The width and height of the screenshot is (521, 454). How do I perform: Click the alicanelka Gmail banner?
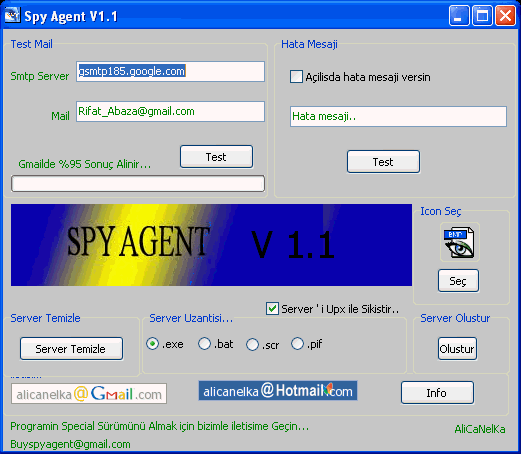tap(89, 394)
